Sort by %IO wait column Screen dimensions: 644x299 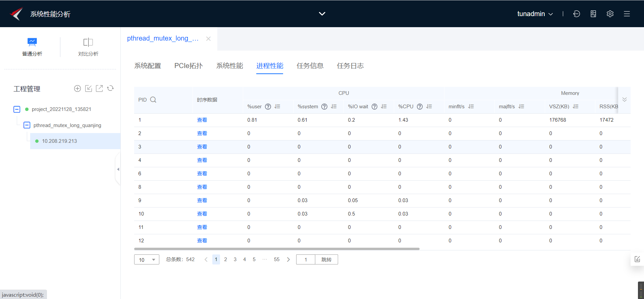coord(384,107)
